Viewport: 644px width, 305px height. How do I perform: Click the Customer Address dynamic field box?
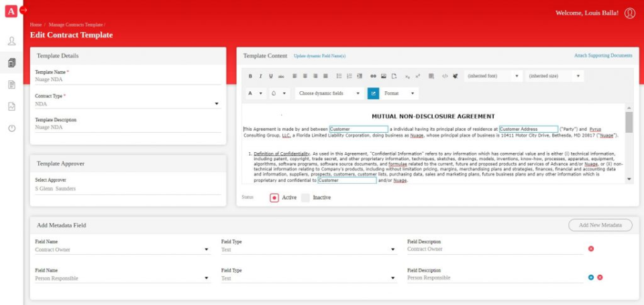click(529, 129)
